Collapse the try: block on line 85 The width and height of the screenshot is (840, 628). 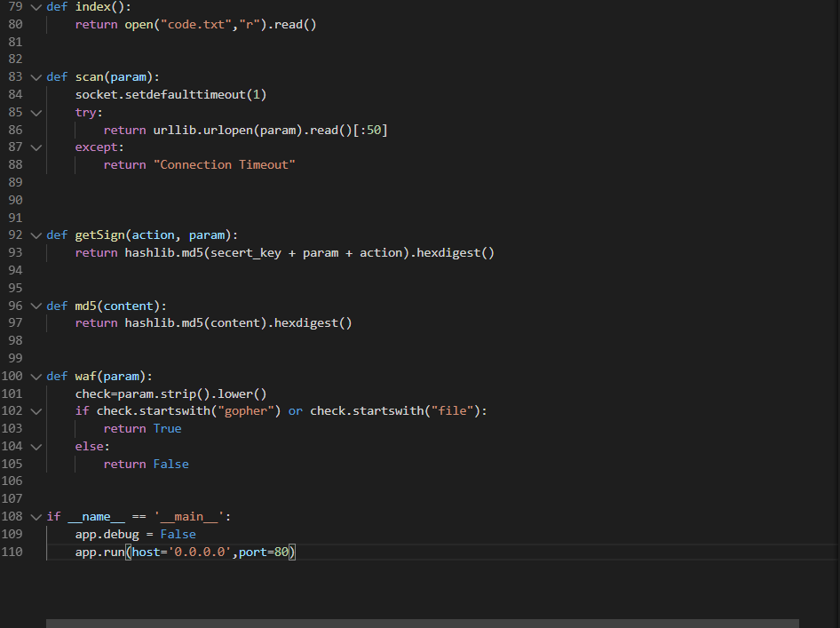pyautogui.click(x=36, y=113)
